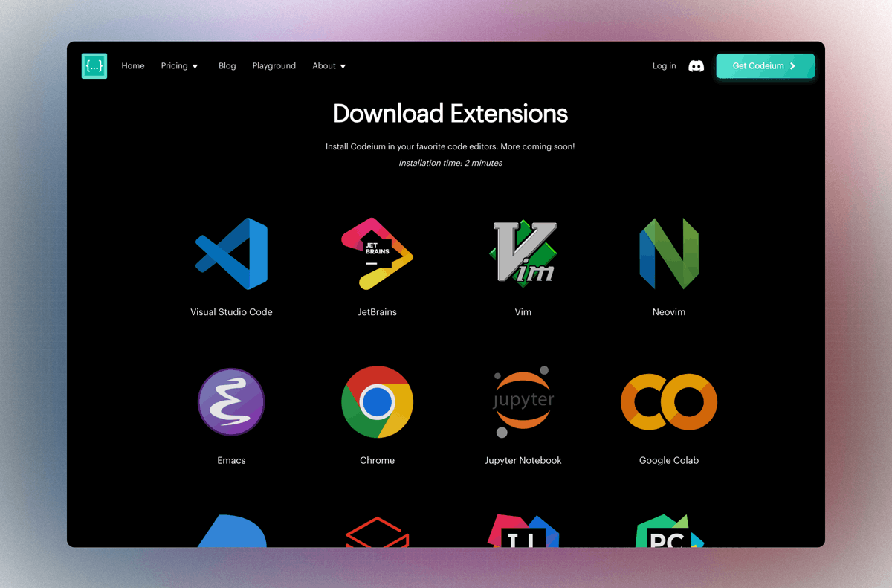Click "Install Codeium in your favorite code editors" text
Image resolution: width=892 pixels, height=588 pixels.
tap(412, 147)
